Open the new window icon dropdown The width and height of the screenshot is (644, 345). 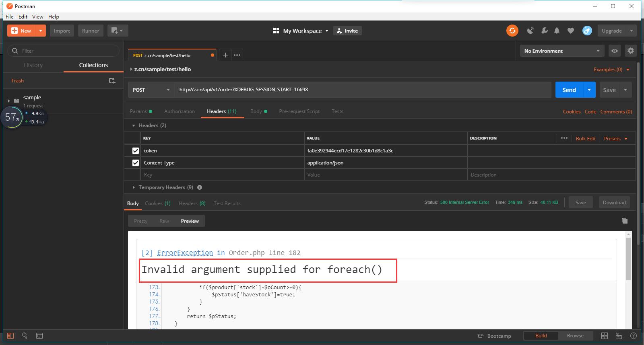click(118, 31)
